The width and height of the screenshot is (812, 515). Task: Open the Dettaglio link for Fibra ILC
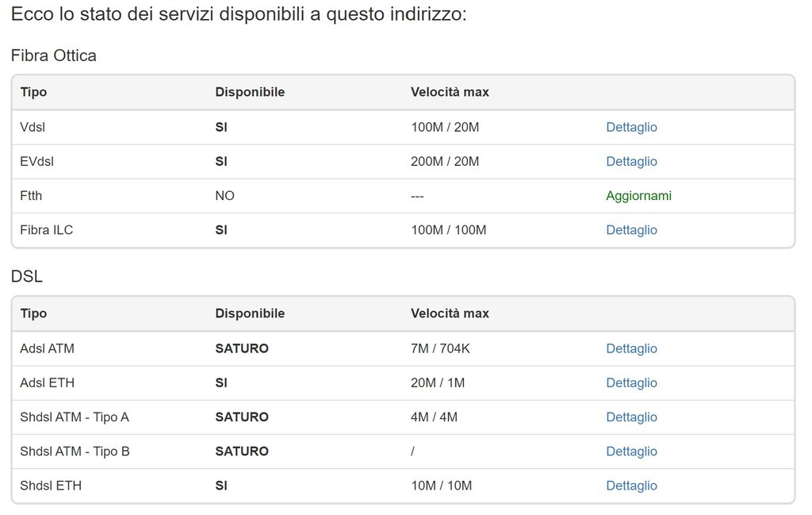point(631,230)
